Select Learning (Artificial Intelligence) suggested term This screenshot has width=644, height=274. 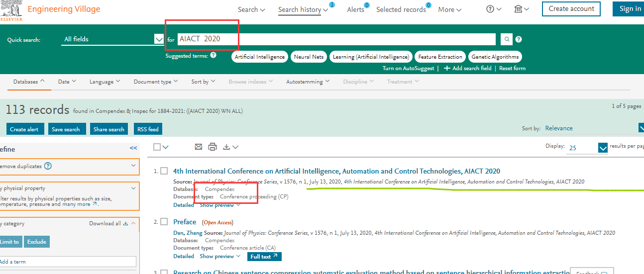click(x=371, y=57)
